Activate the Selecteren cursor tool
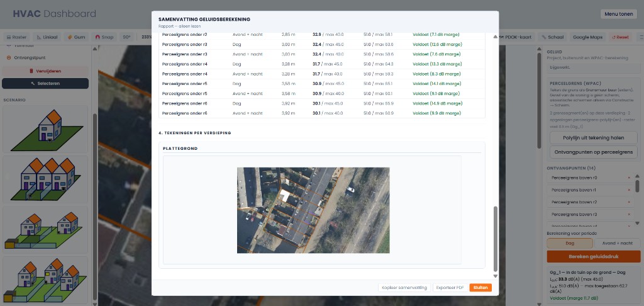 [45, 84]
